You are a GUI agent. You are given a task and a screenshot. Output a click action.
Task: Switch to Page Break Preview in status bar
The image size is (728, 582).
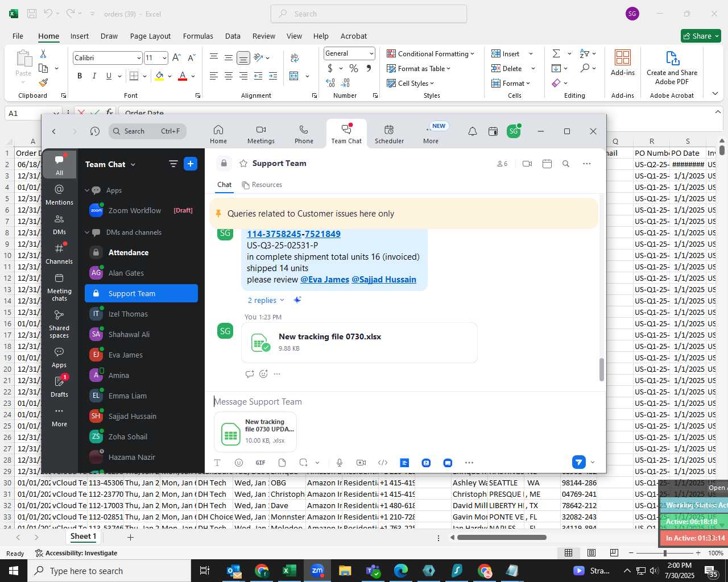click(x=614, y=552)
